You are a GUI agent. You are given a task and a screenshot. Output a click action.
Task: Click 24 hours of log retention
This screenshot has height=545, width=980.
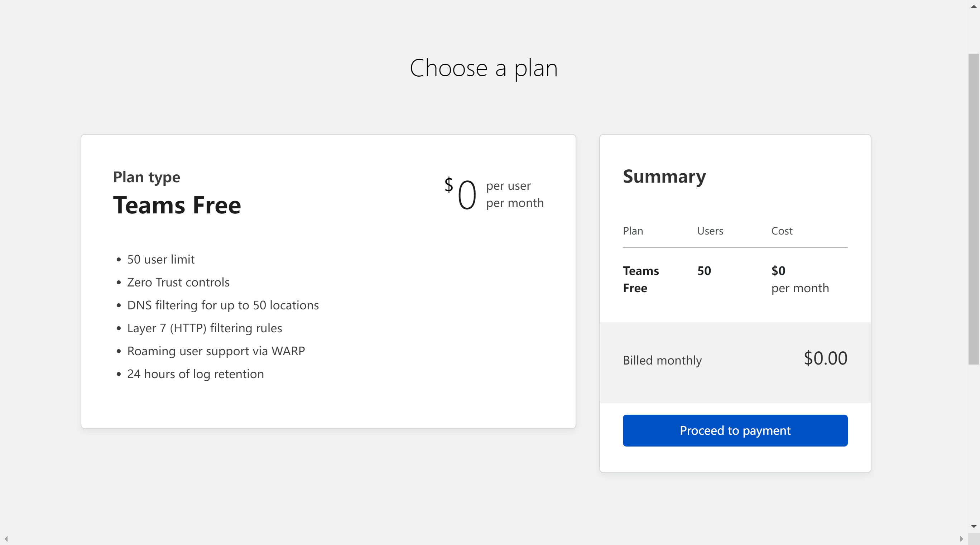[195, 374]
